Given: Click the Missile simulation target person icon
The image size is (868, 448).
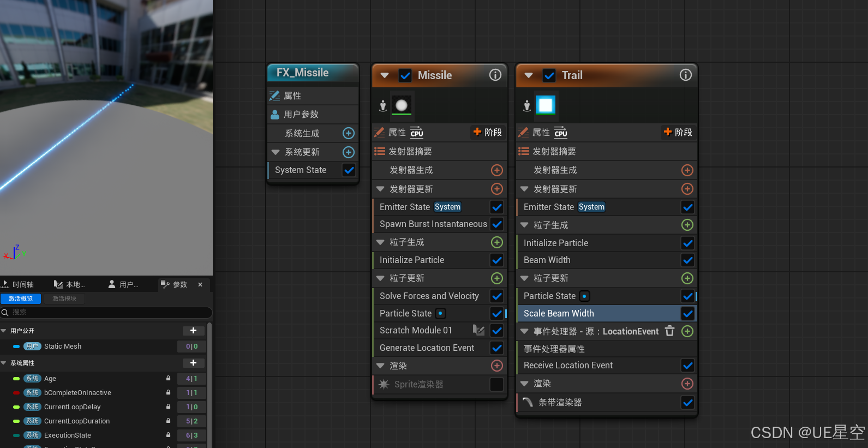Looking at the screenshot, I should [x=383, y=106].
